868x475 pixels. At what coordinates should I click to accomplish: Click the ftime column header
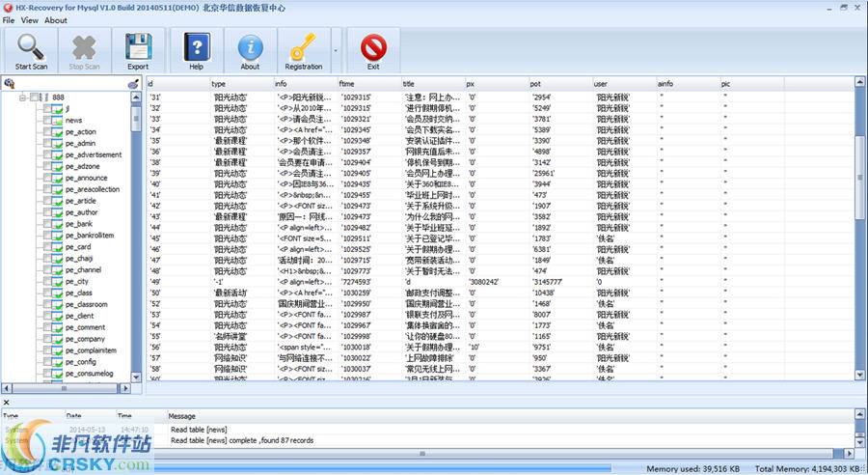[x=368, y=84]
